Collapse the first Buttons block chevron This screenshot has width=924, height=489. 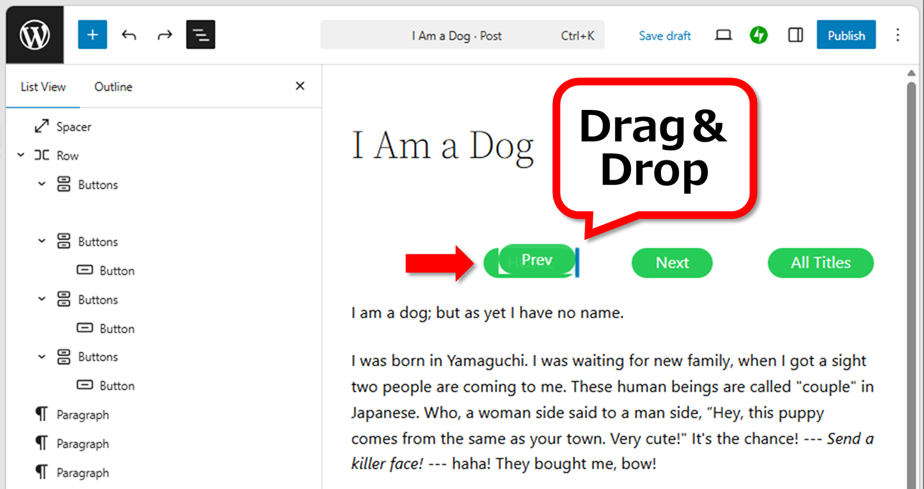(x=42, y=185)
